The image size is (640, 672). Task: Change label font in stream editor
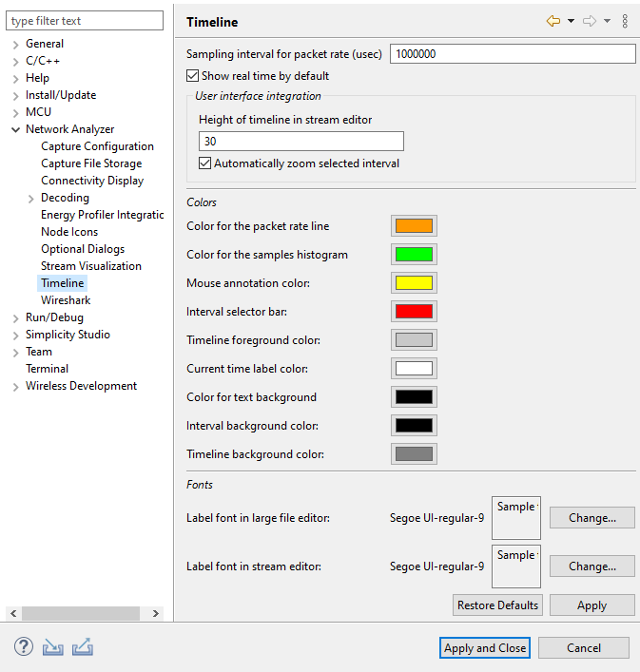coord(592,566)
